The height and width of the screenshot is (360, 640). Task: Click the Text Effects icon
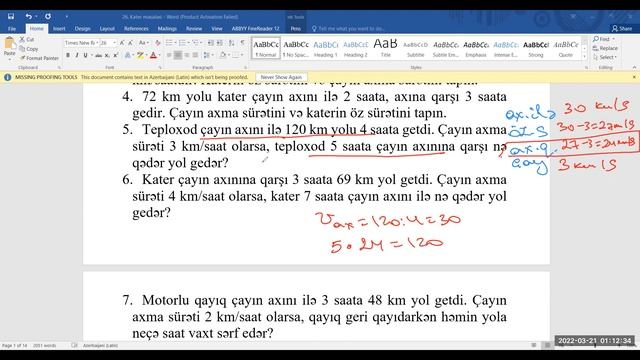point(128,55)
